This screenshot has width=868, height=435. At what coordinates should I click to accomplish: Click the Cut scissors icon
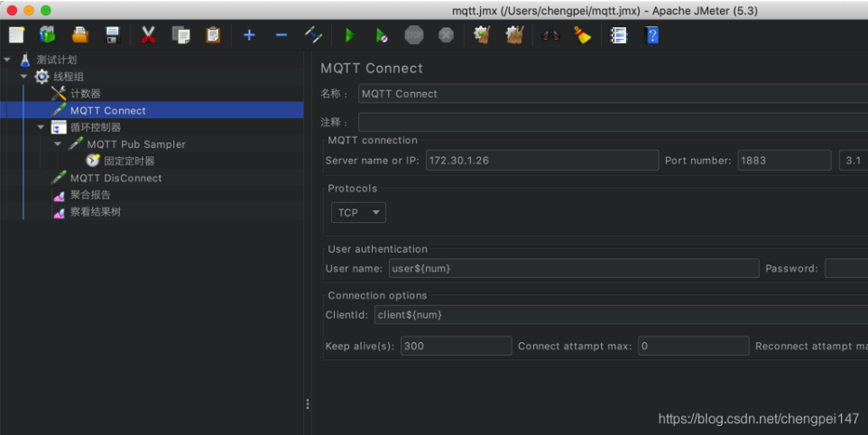coord(148,35)
